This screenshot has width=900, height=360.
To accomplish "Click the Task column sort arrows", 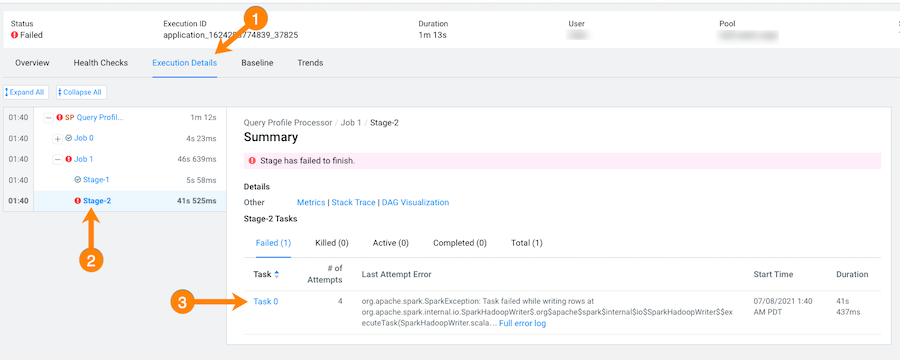I will (x=277, y=274).
